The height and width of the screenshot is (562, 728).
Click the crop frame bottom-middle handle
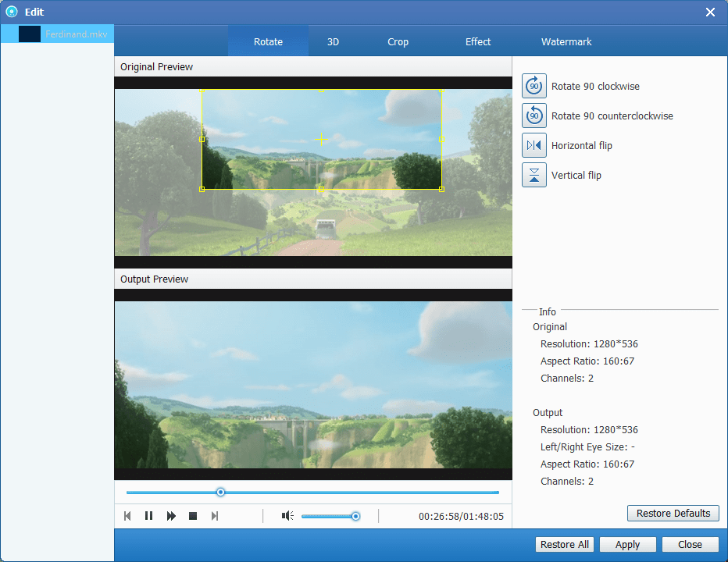[x=321, y=189]
